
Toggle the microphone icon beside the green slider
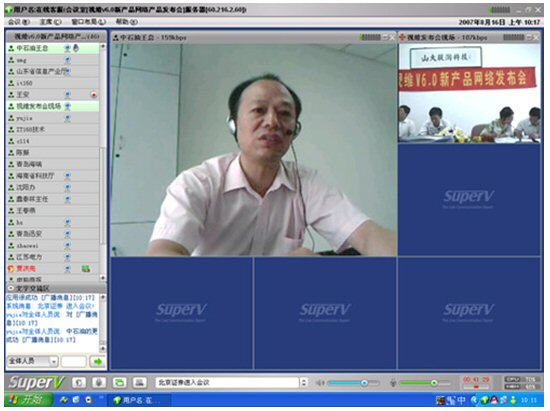click(393, 383)
